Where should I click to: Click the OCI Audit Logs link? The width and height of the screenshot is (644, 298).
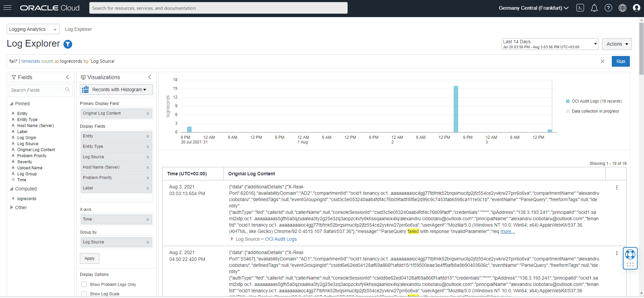coord(281,239)
